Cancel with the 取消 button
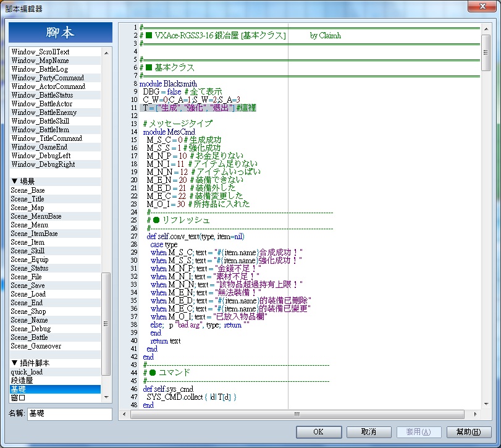501x448 pixels. pos(369,432)
